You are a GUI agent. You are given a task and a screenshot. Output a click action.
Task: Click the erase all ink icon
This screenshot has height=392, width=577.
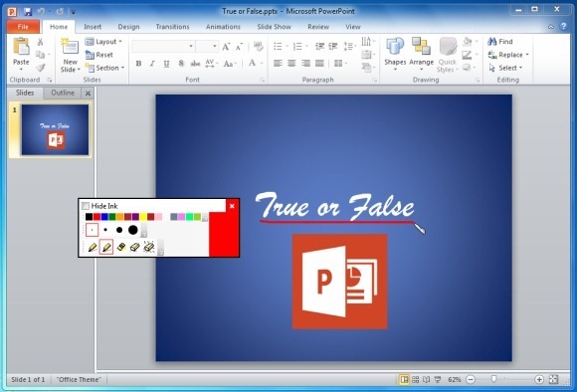[x=149, y=247]
